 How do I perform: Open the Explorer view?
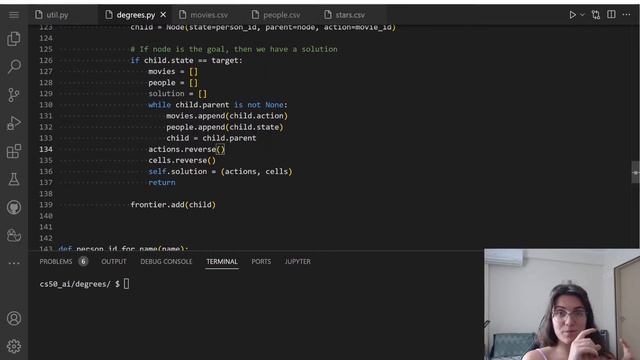(x=14, y=39)
